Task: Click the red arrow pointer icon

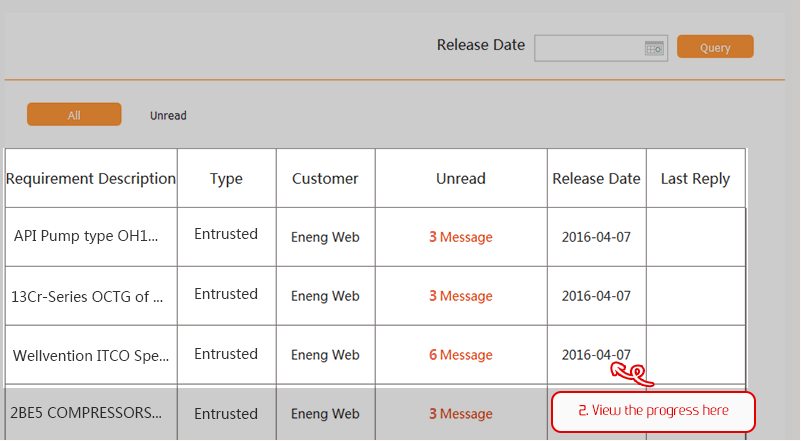Action: tap(632, 374)
